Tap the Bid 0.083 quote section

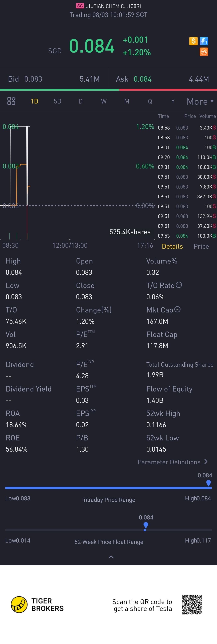click(x=54, y=79)
